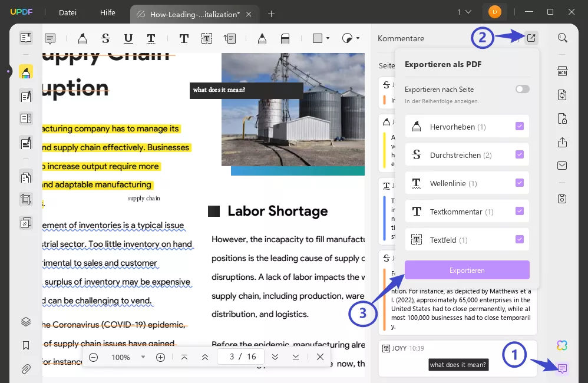Choose the Pencil drawing tool
The height and width of the screenshot is (383, 588).
262,38
